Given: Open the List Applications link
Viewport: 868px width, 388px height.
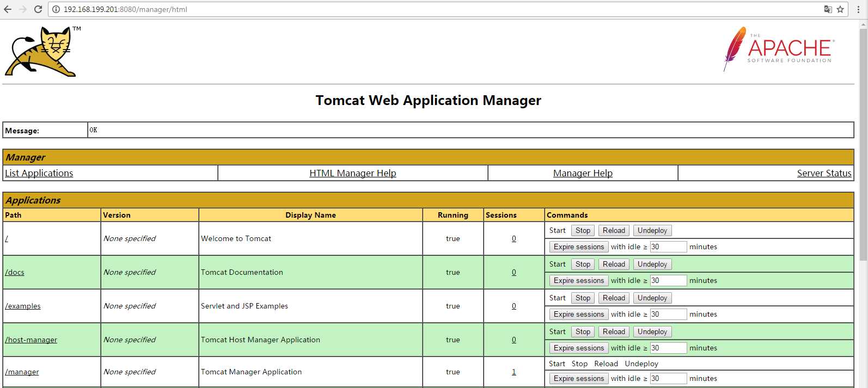Looking at the screenshot, I should pyautogui.click(x=39, y=173).
